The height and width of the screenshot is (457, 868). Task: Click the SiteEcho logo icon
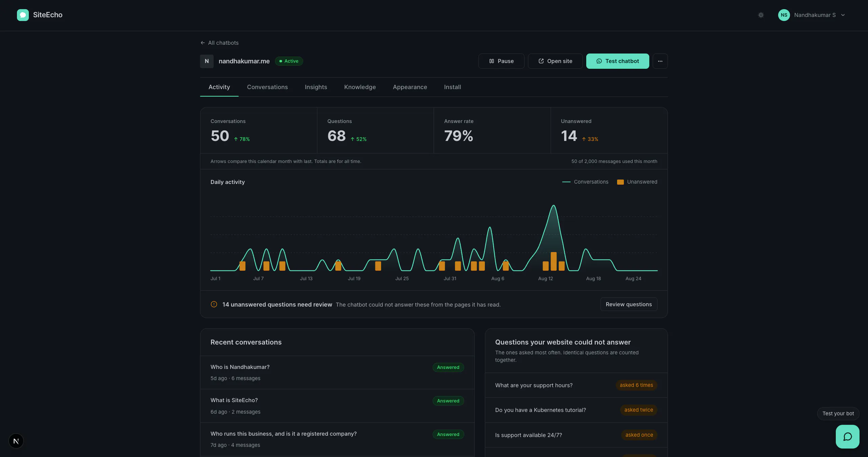[23, 15]
